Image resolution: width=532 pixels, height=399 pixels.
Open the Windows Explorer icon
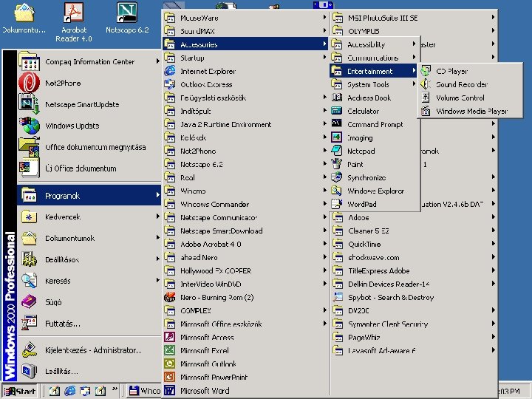[337, 191]
